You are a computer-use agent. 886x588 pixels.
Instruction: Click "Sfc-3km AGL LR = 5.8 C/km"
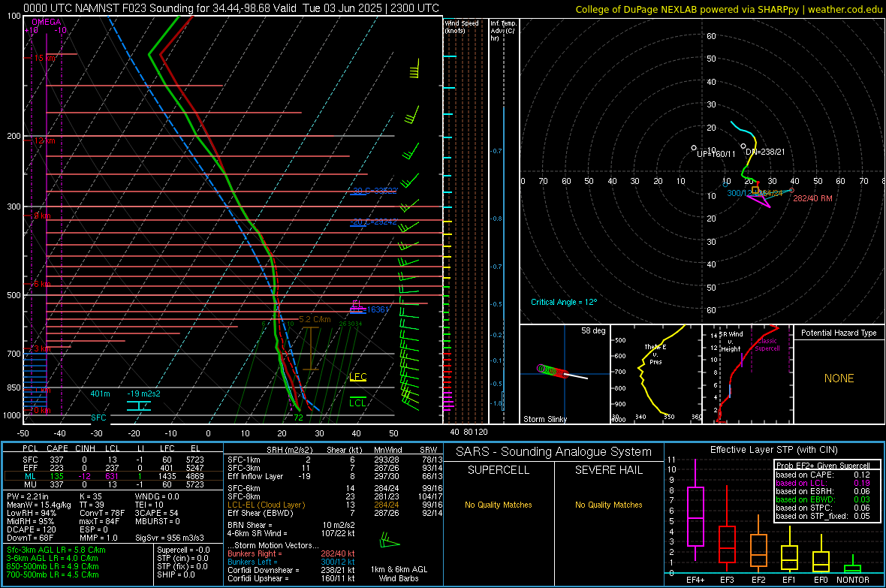(56, 550)
